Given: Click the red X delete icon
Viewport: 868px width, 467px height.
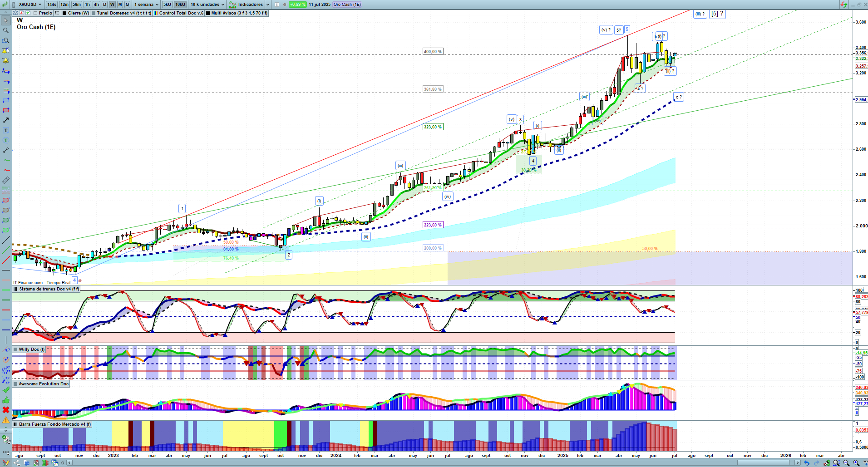Looking at the screenshot, I should (6, 410).
